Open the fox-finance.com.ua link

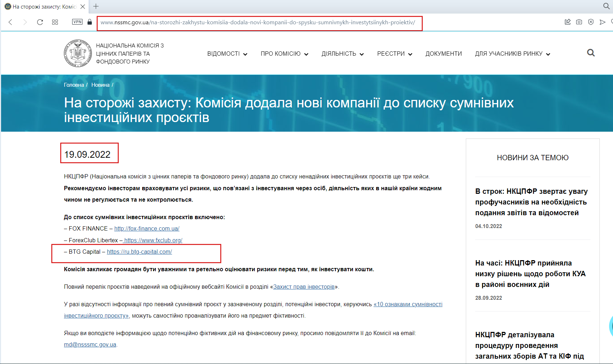click(x=147, y=229)
